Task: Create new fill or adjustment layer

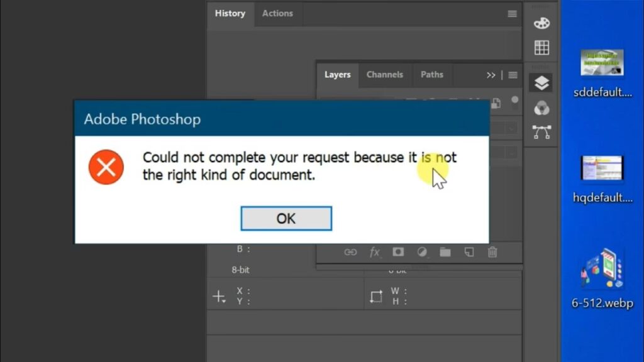Action: click(x=422, y=252)
